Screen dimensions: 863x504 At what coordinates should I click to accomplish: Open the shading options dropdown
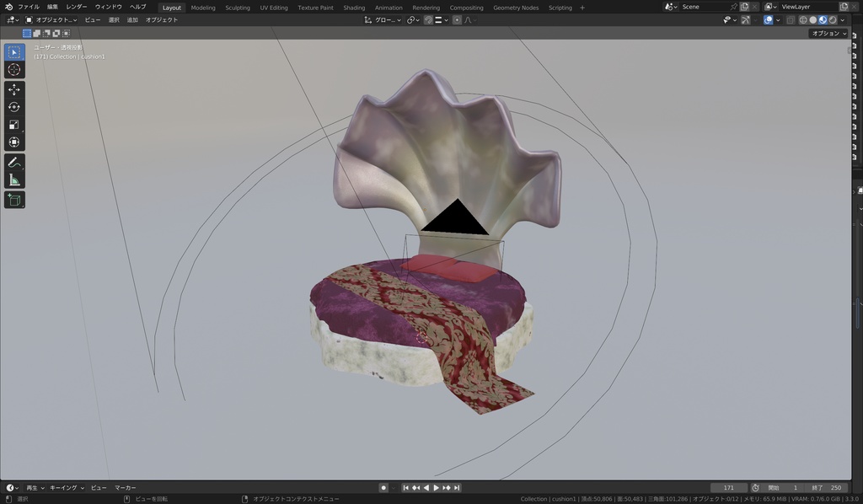point(843,20)
